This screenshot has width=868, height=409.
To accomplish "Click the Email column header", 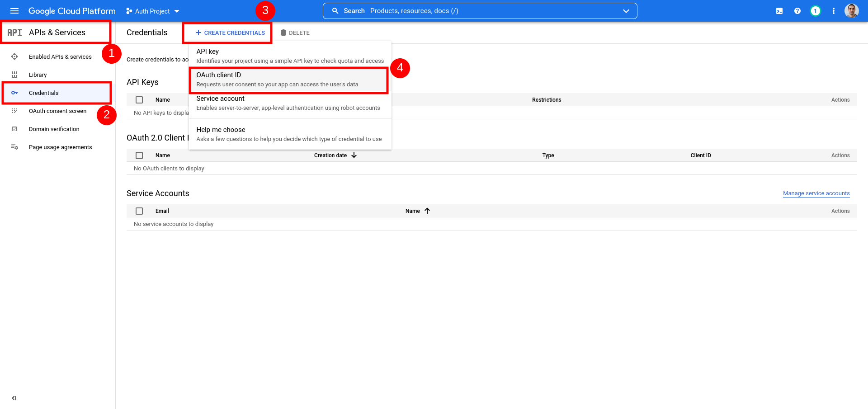I will (x=162, y=211).
